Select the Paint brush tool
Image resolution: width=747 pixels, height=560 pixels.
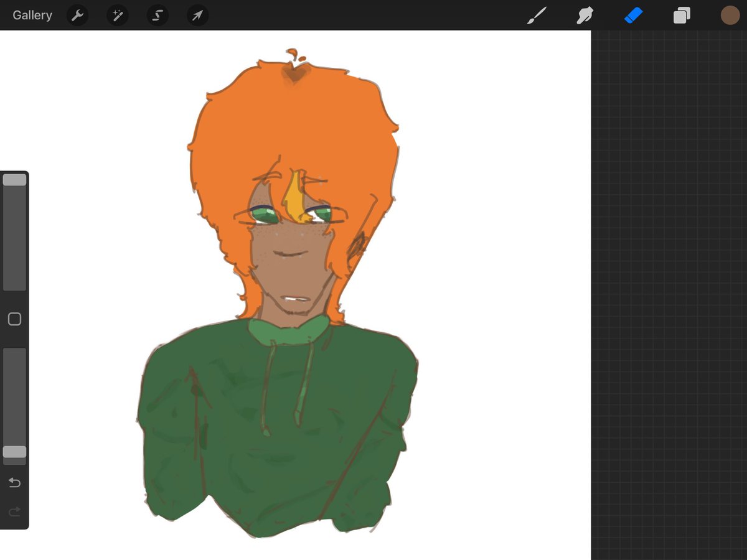(537, 15)
